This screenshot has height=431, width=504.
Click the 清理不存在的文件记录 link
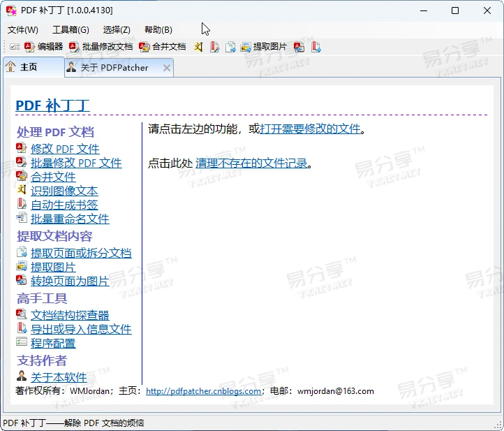coord(251,163)
